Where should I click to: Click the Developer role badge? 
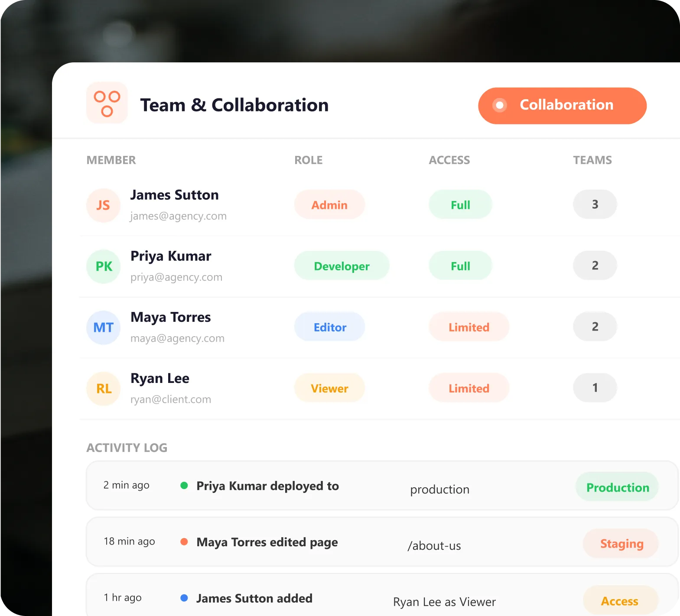[342, 266]
